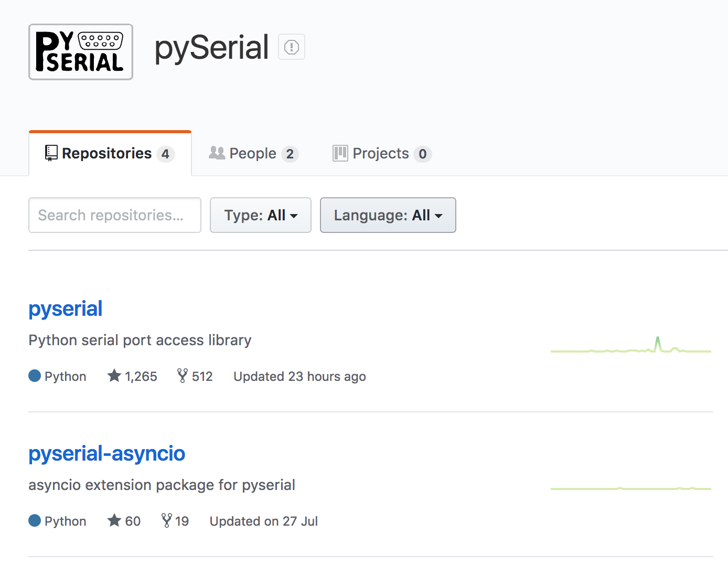728x575 pixels.
Task: Click the pyserial commit activity graph
Action: [631, 346]
